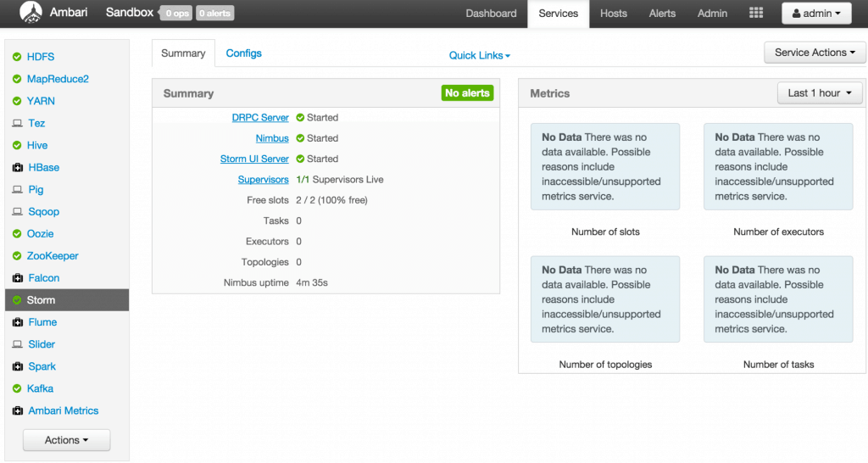Open the Last 1 hour time range dropdown
The width and height of the screenshot is (868, 463).
[x=819, y=93]
